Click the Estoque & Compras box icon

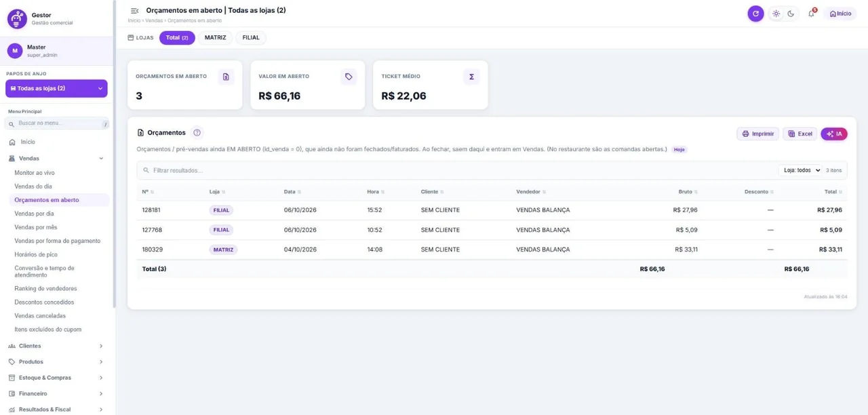pos(12,378)
